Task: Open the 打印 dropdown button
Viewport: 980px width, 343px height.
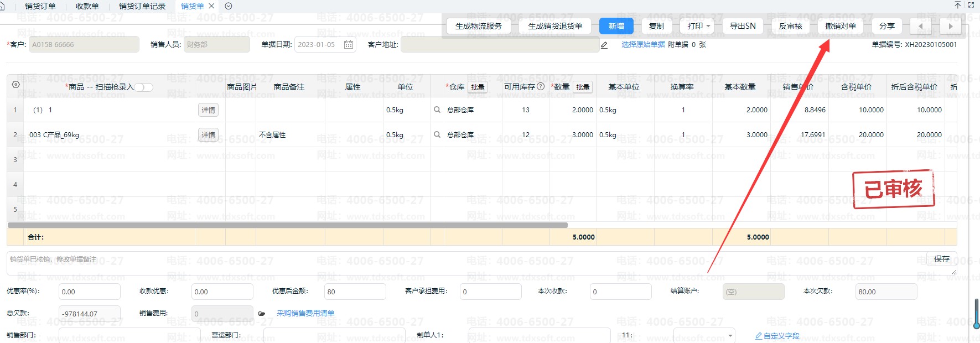Action: click(698, 26)
